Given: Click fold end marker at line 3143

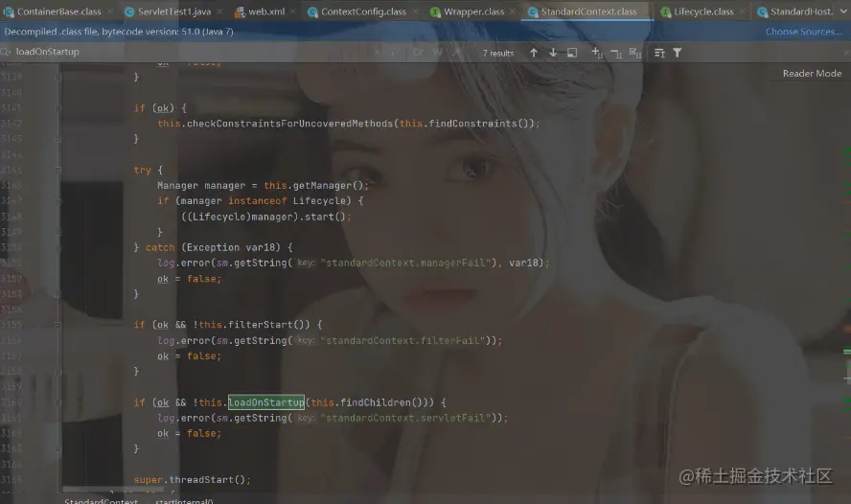Looking at the screenshot, I should point(58,139).
